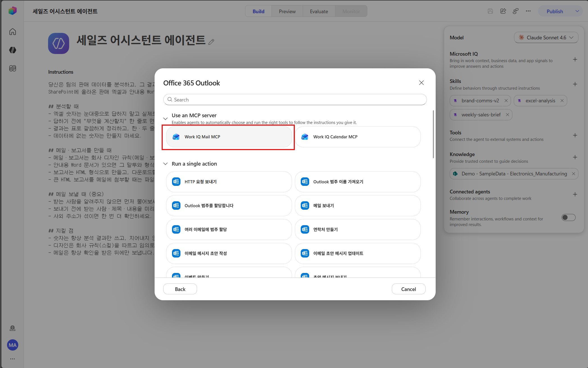Click the Publish button

[555, 11]
